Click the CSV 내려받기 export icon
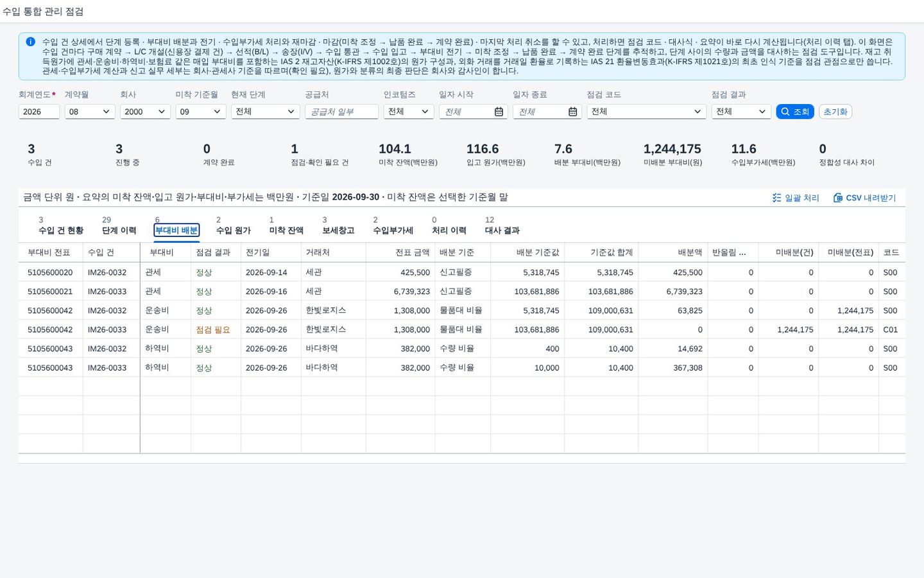The height and width of the screenshot is (578, 924). (837, 198)
